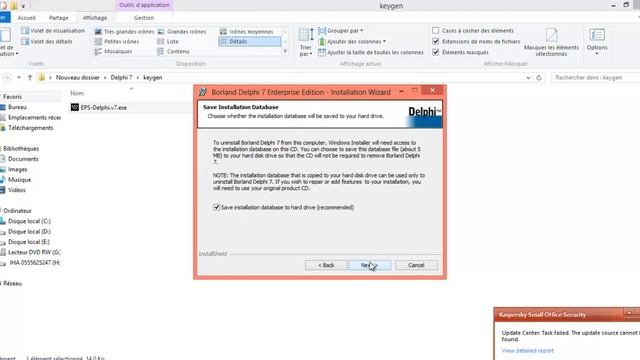Click Nouveau dossier breadcrumb segment
This screenshot has height=360, width=640.
pos(78,78)
